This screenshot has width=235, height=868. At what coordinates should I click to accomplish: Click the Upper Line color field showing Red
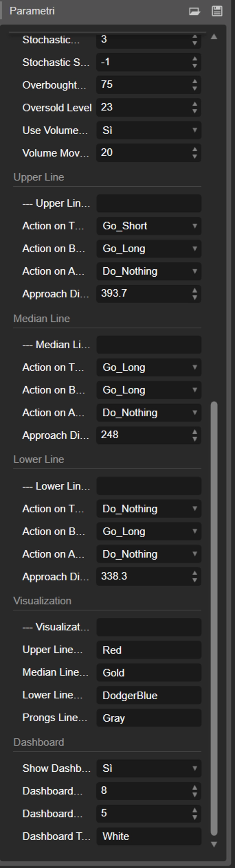pyautogui.click(x=149, y=650)
